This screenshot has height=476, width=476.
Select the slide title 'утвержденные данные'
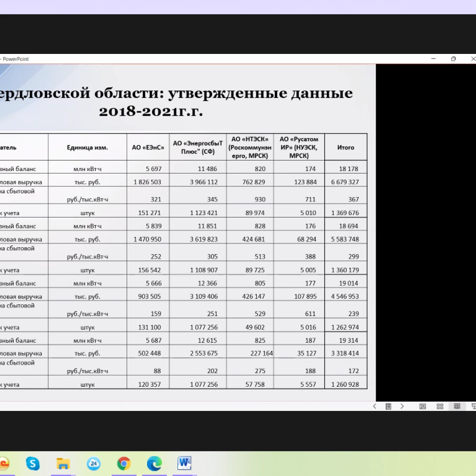pos(260,93)
